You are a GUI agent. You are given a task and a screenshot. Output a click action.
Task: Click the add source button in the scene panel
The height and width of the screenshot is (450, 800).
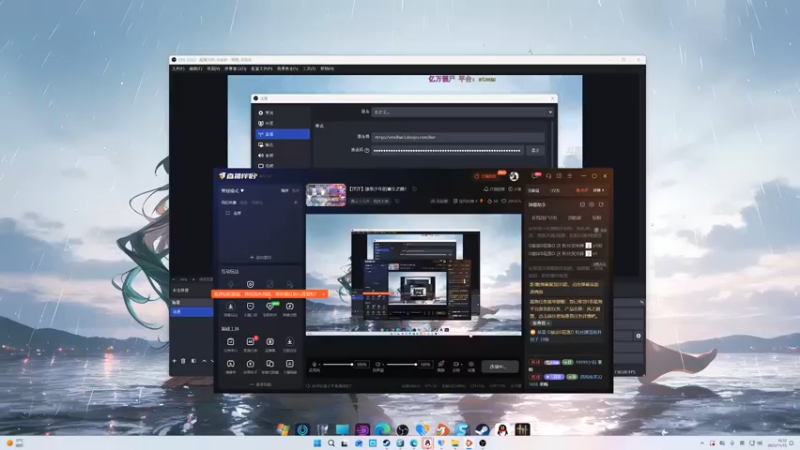(261, 258)
